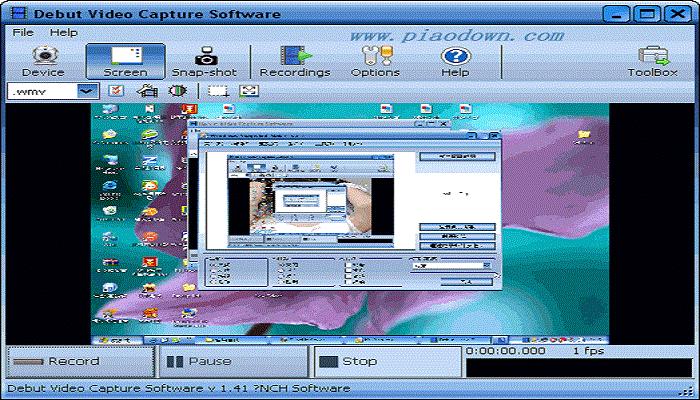Click the Debut app icon in title bar
The width and height of the screenshot is (700, 400).
18,13
